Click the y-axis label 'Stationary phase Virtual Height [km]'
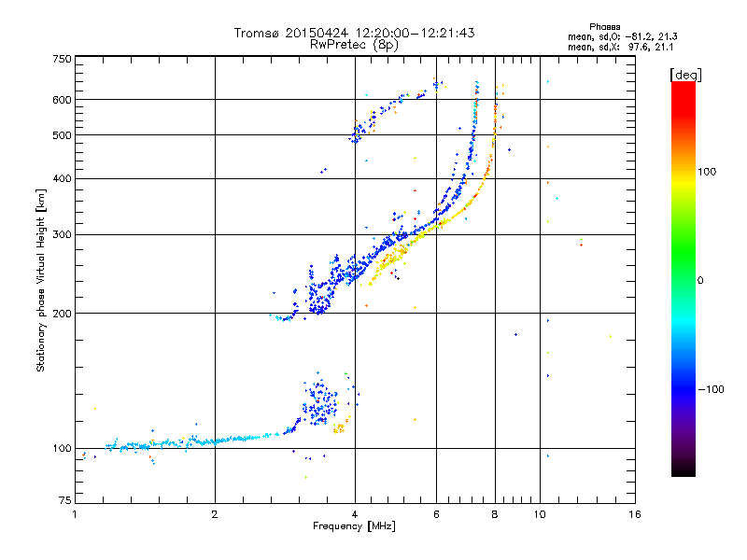747x560 pixels. coord(40,280)
